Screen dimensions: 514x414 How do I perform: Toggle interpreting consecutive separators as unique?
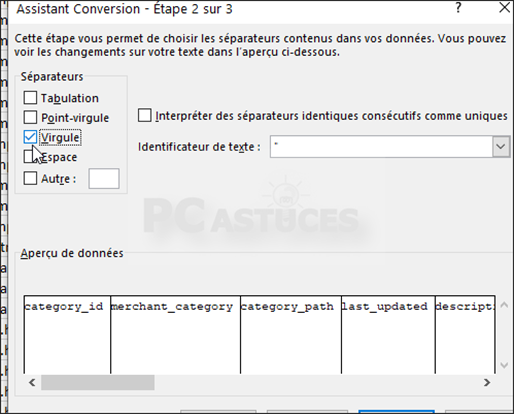click(x=145, y=115)
